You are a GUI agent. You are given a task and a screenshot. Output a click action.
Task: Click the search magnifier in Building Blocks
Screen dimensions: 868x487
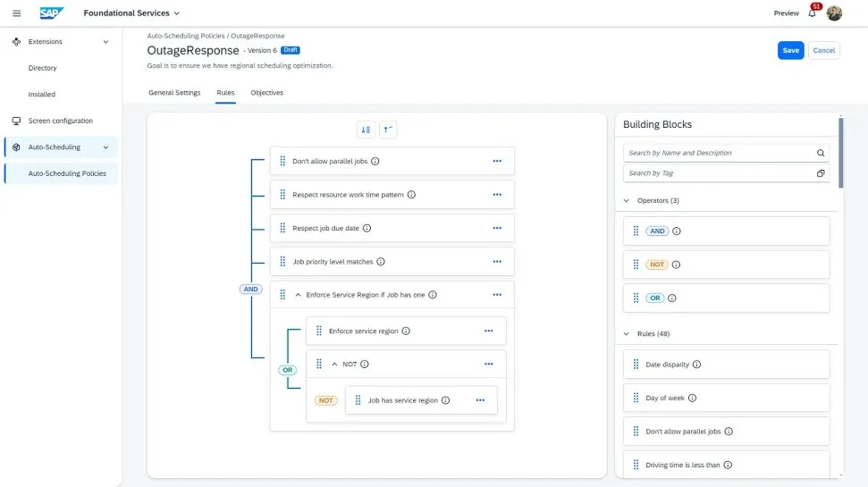coord(821,153)
